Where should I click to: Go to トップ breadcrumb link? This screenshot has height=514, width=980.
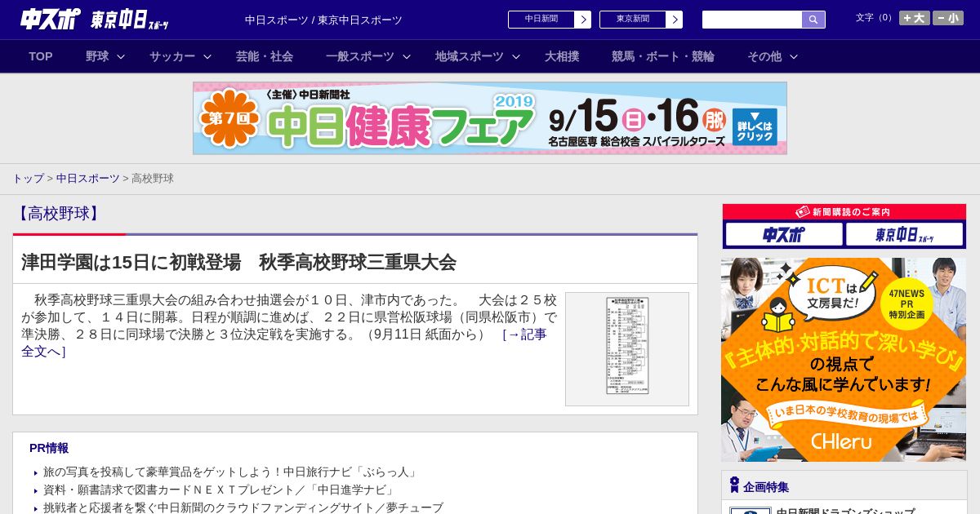click(28, 178)
